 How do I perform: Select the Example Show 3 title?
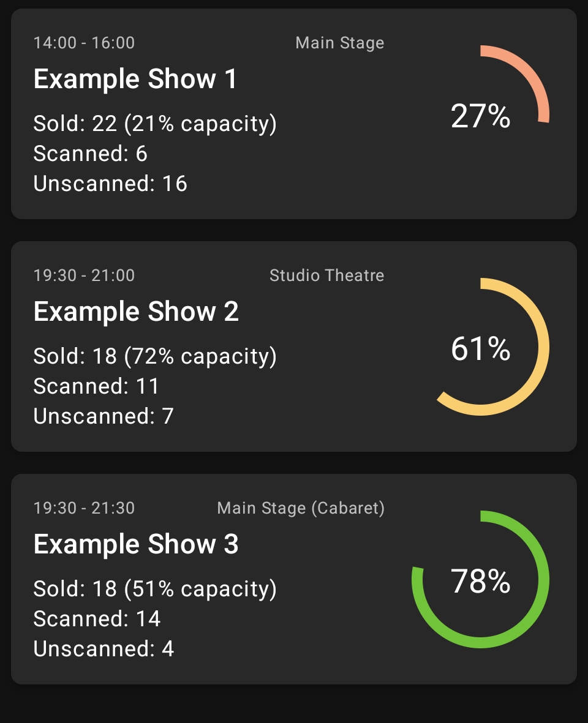tap(136, 544)
